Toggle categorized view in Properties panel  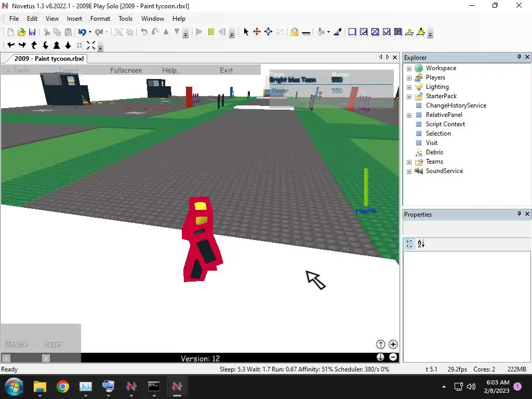[409, 244]
